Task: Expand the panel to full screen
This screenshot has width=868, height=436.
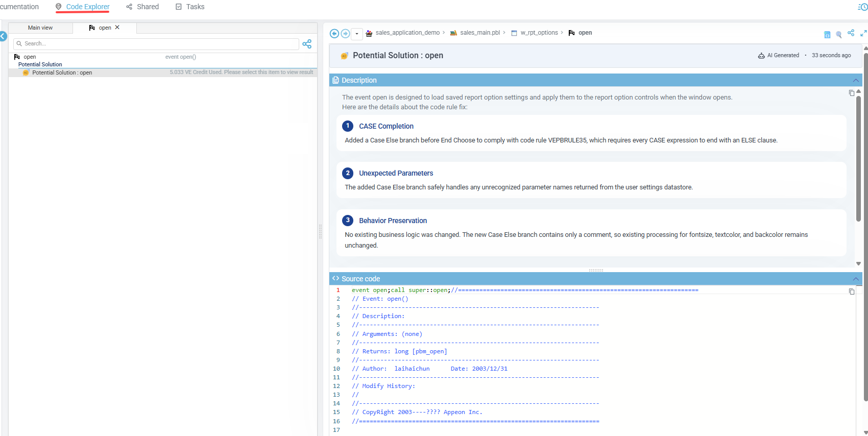Action: click(x=863, y=33)
